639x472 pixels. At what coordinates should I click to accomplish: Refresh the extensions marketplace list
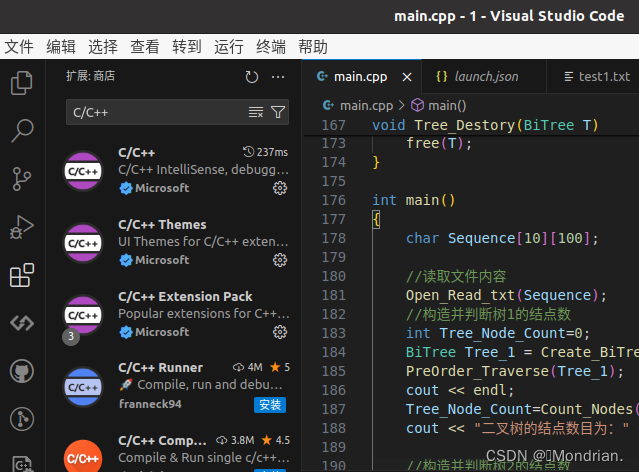[x=251, y=77]
